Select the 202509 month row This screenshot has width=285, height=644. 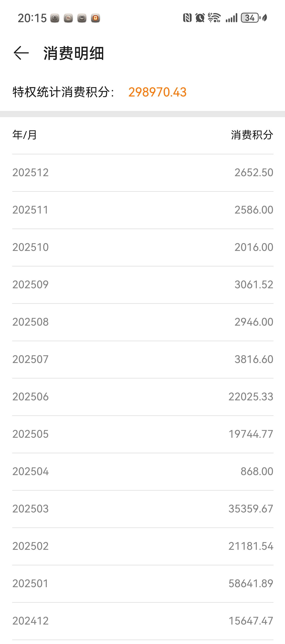(143, 284)
